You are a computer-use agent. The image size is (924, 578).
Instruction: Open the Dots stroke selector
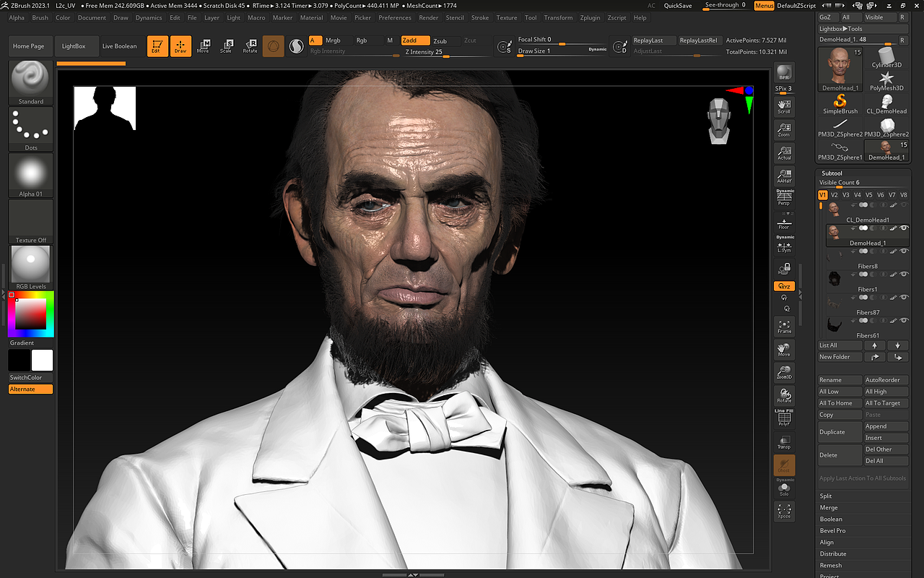pyautogui.click(x=30, y=126)
